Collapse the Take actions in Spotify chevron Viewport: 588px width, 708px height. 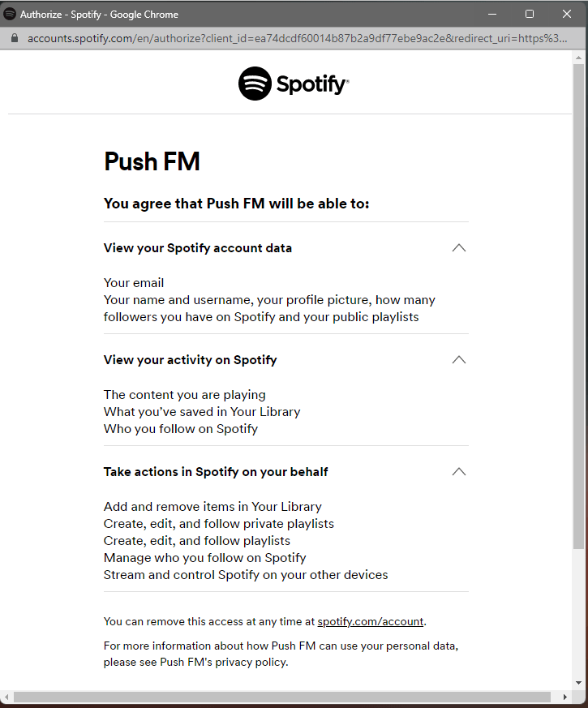coord(459,472)
